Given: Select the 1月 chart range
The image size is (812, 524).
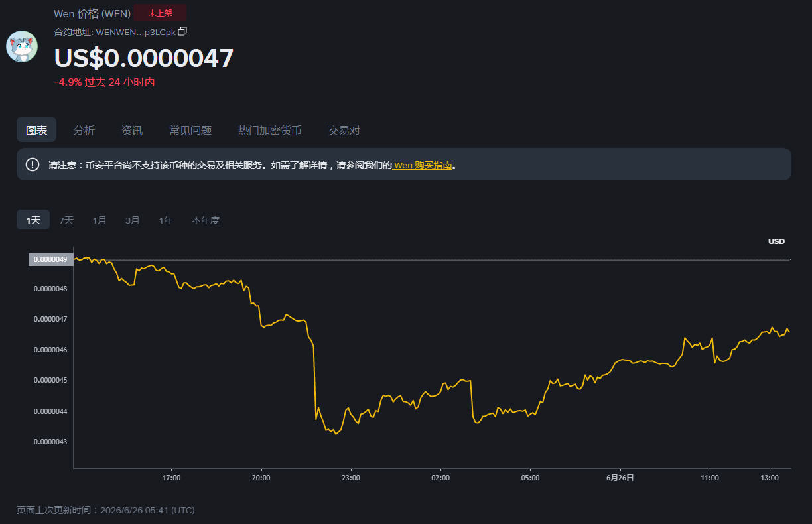Looking at the screenshot, I should pyautogui.click(x=100, y=220).
